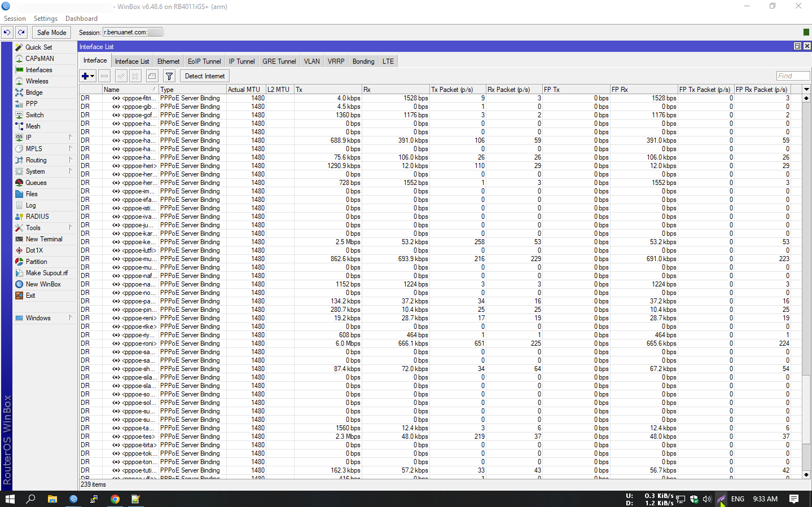Open the blue plus add dropdown
Screen dimensions: 812x507
pyautogui.click(x=87, y=76)
